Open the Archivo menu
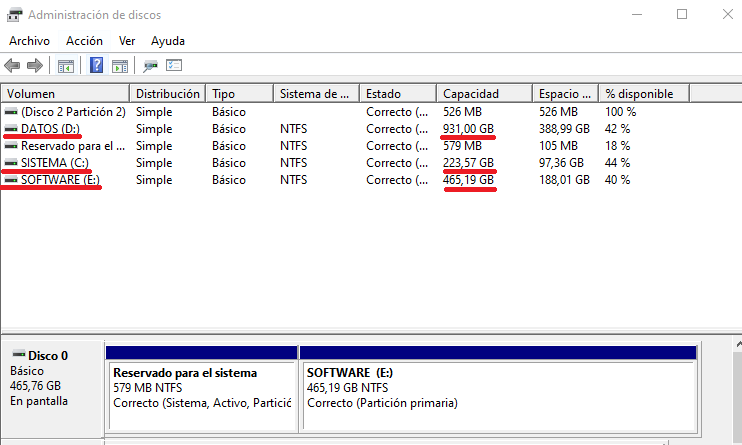Image resolution: width=742 pixels, height=445 pixels. (x=29, y=41)
